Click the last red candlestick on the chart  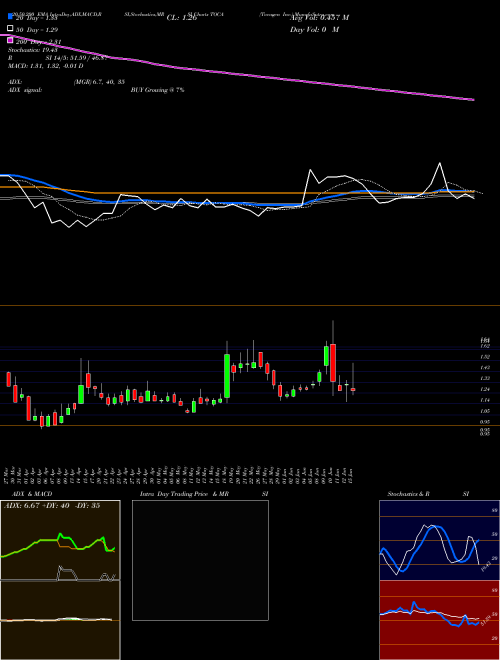(353, 390)
